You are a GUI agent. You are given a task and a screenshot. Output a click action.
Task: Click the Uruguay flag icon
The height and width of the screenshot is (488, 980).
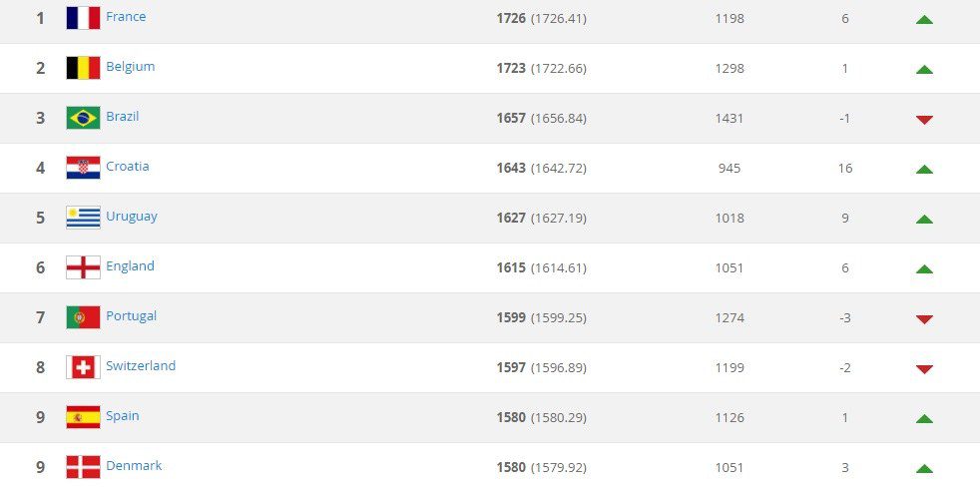(x=83, y=218)
